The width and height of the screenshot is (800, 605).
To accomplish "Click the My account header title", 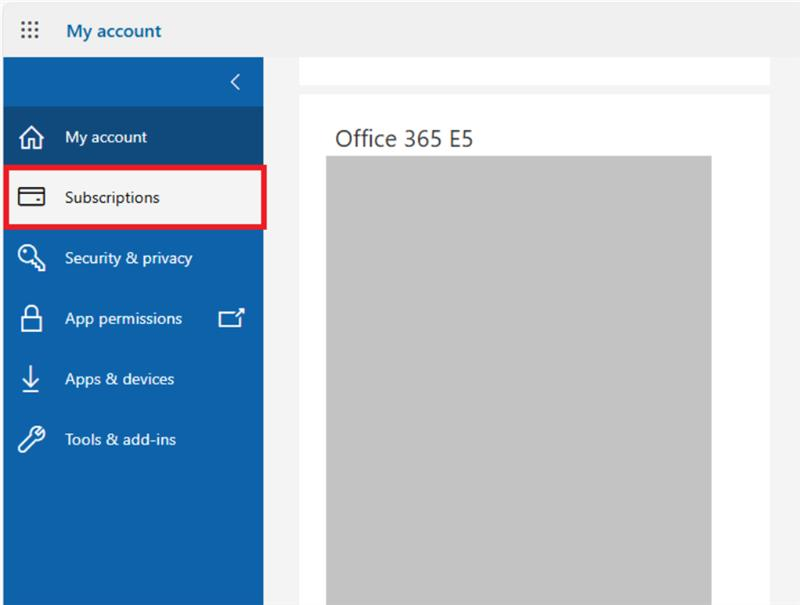I will (x=113, y=31).
